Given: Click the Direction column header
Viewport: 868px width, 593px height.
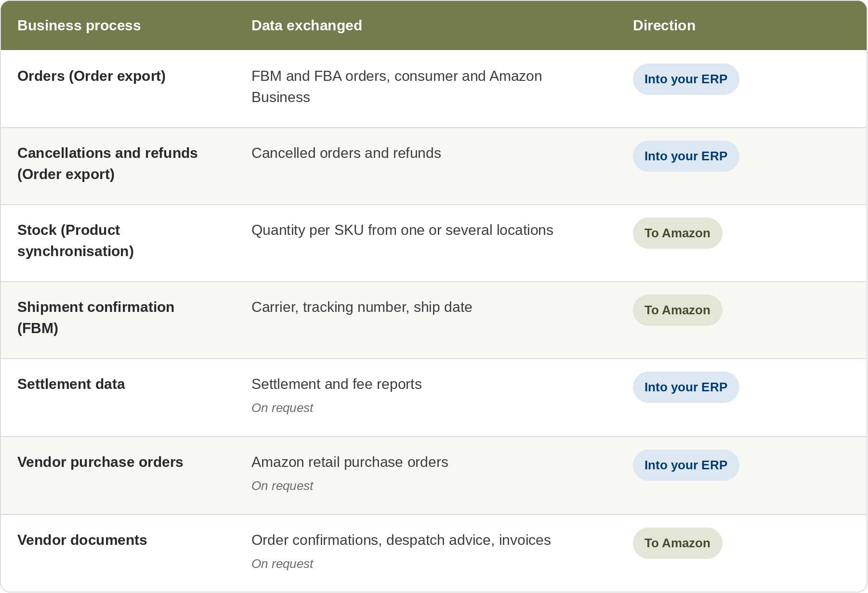Looking at the screenshot, I should tap(664, 26).
